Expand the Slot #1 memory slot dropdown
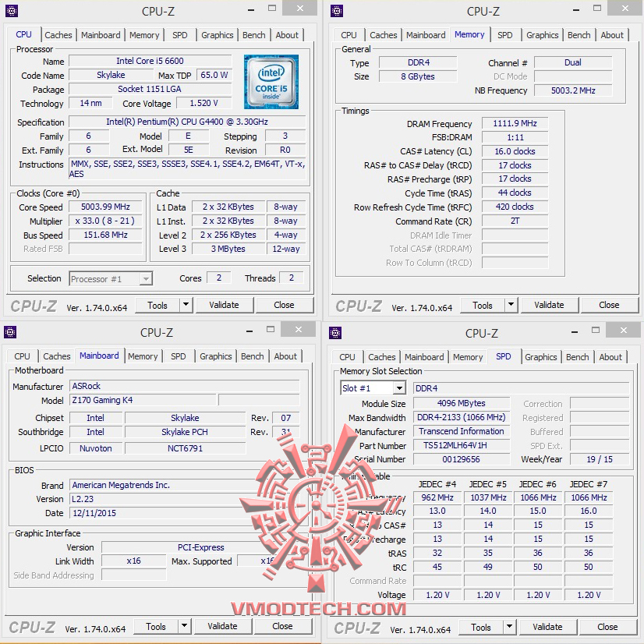The width and height of the screenshot is (644, 644). [399, 388]
